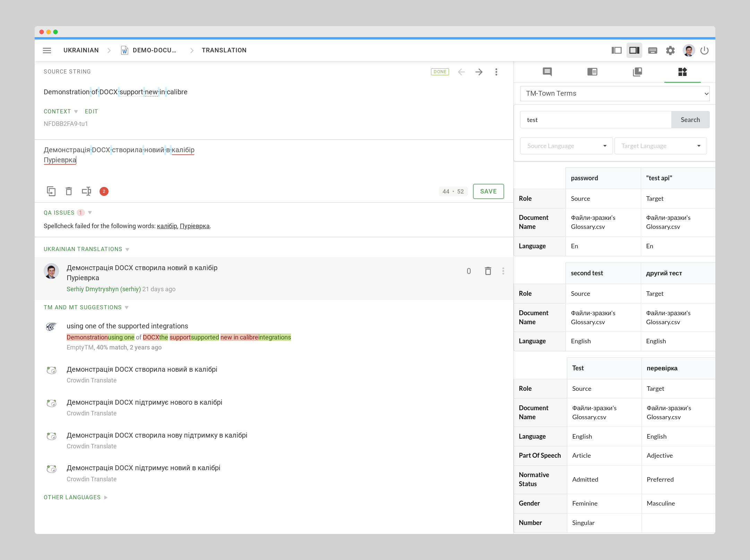The image size is (750, 560).
Task: Click the power quit icon
Action: point(704,50)
